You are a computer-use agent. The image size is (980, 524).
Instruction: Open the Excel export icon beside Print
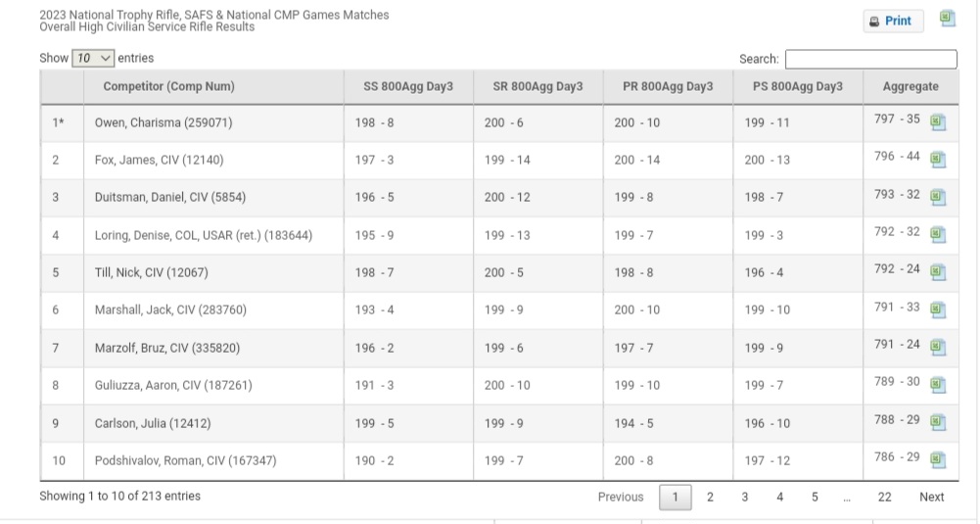[x=948, y=19]
